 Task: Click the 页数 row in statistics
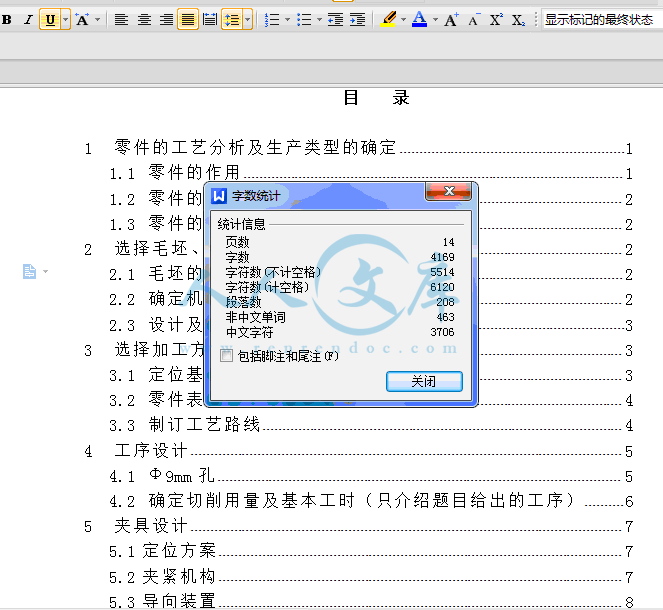340,242
